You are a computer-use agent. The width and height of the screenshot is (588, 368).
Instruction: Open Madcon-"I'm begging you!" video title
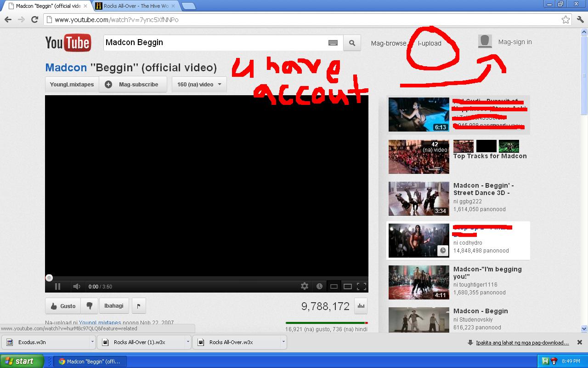pos(487,273)
